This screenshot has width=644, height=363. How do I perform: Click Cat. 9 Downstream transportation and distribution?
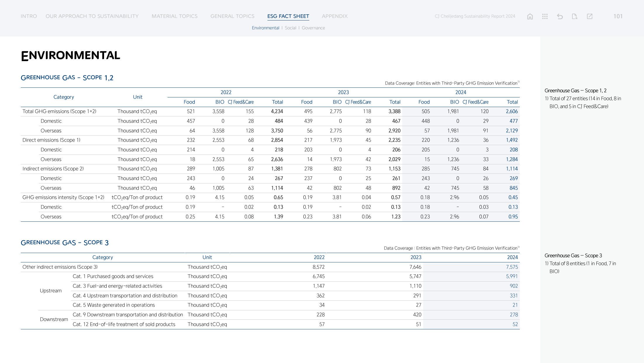click(128, 315)
